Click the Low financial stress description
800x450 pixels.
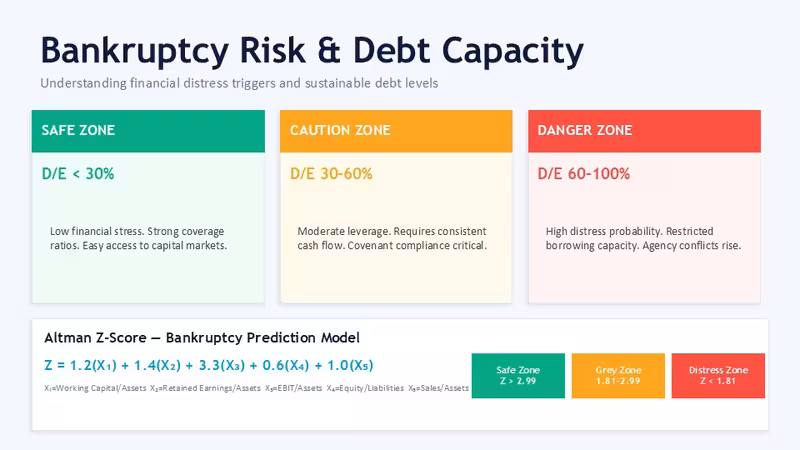[x=138, y=238]
